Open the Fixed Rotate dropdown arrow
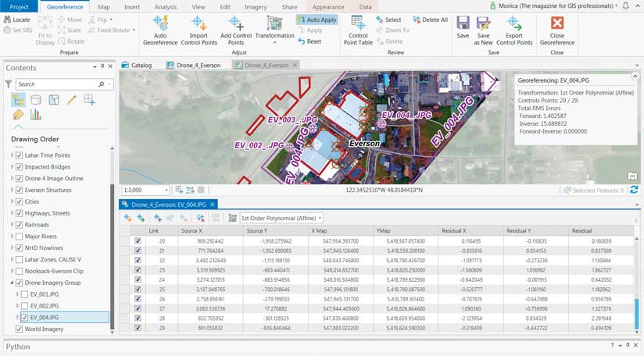 (x=134, y=30)
